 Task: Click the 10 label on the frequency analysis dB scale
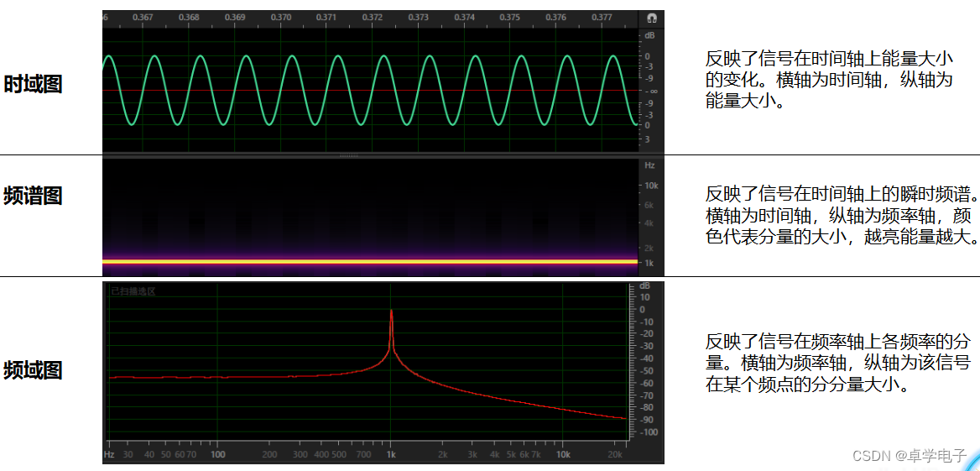645,297
